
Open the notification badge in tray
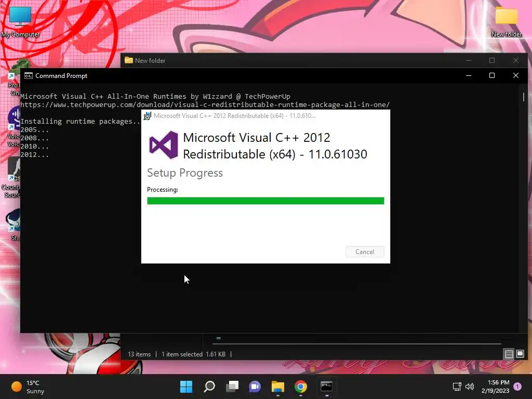[x=517, y=387]
